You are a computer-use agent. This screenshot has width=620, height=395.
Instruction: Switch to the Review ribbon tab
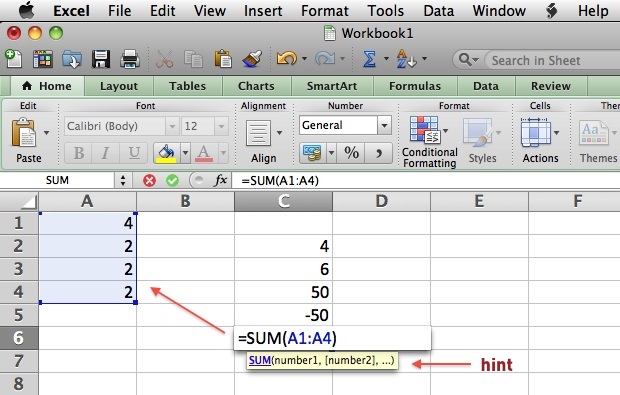(551, 86)
